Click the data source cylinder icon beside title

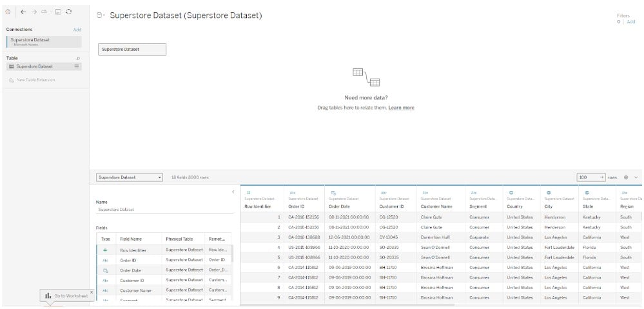(x=99, y=15)
